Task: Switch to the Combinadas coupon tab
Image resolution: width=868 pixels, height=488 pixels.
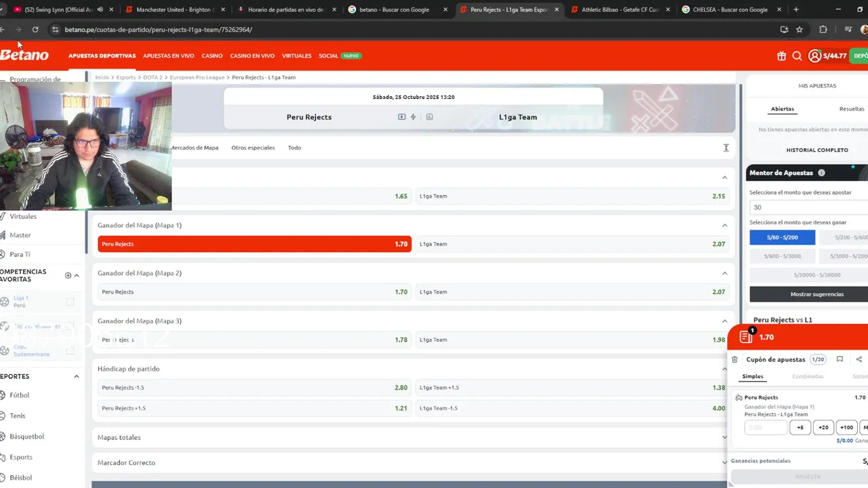Action: tap(808, 376)
